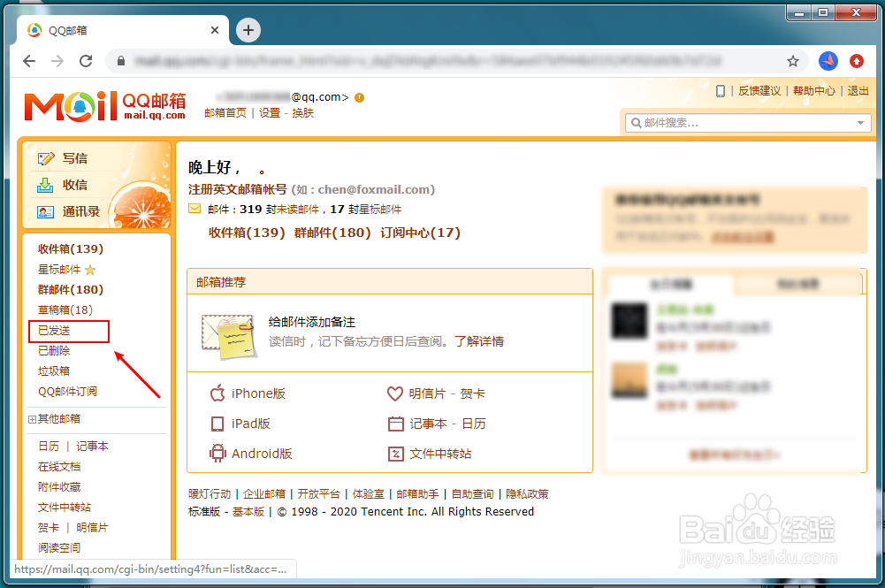Open the 已发送 folder
The width and height of the screenshot is (885, 588).
54,330
